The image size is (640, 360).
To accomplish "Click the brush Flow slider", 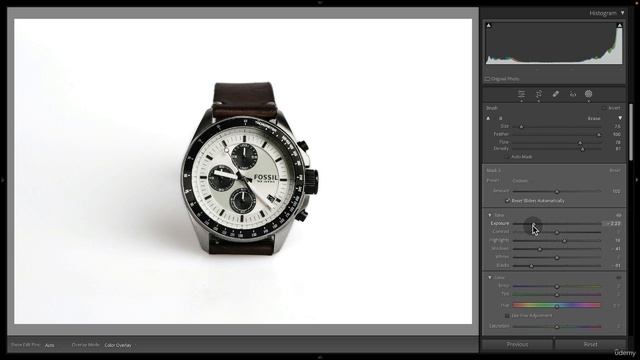I will [556, 142].
